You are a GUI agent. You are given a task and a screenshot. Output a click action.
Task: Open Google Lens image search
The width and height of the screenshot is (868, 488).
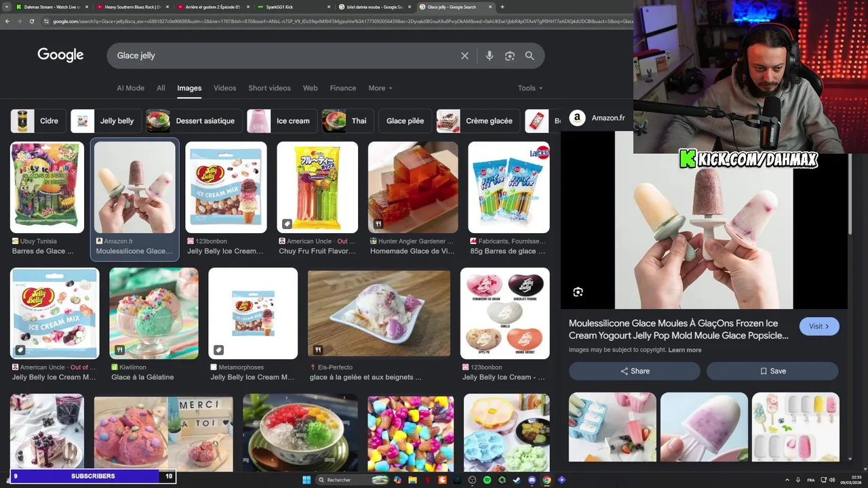[x=510, y=56]
